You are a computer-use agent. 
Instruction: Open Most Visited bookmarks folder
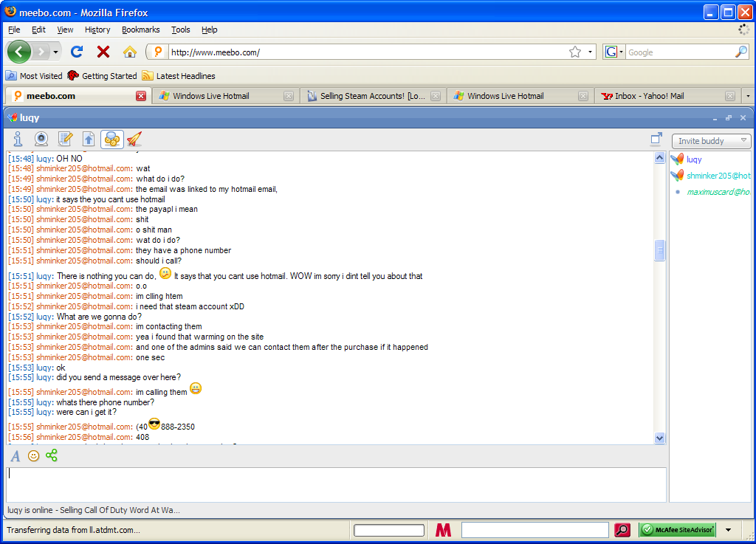coord(34,75)
